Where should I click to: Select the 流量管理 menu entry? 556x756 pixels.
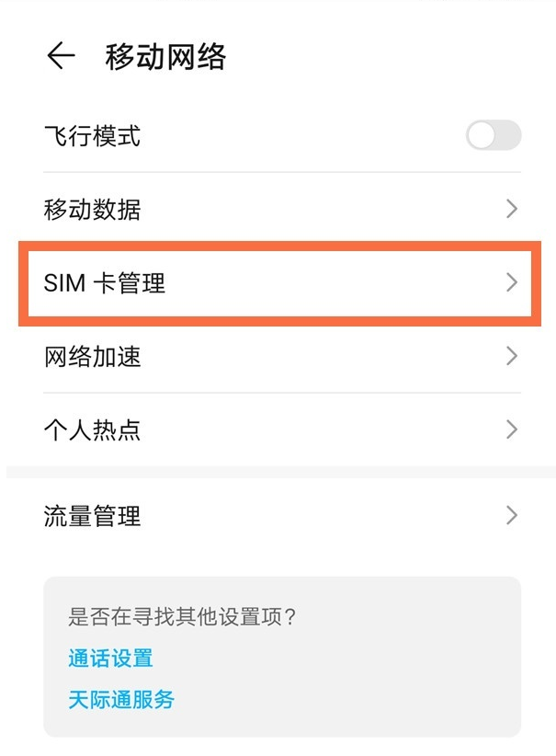coord(87,516)
